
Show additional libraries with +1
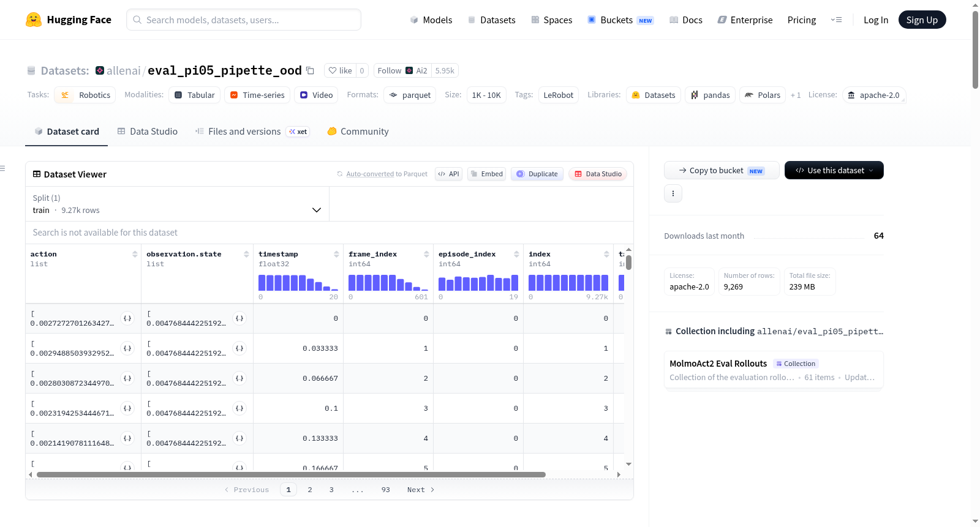[796, 95]
